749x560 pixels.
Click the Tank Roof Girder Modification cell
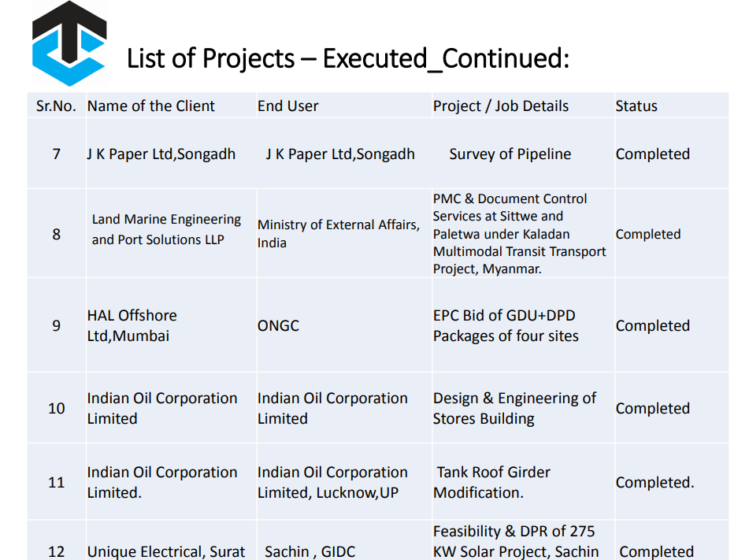point(494,482)
